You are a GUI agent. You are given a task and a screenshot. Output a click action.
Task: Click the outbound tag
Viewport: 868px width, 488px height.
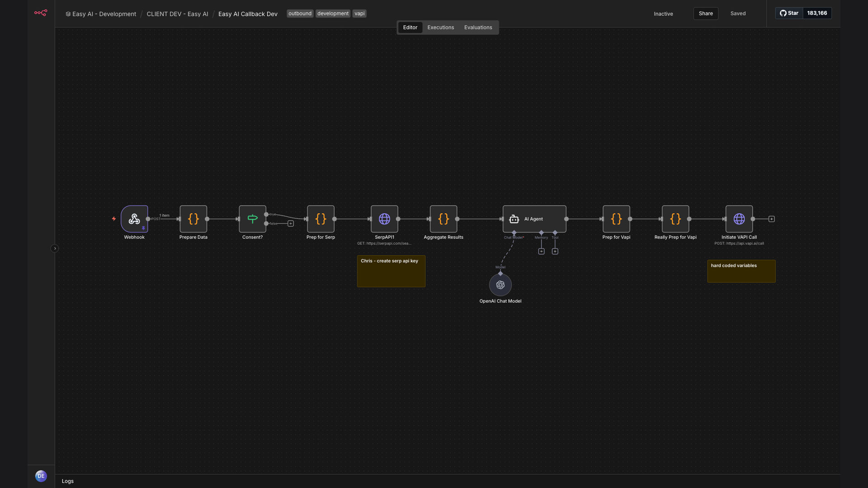coord(300,14)
